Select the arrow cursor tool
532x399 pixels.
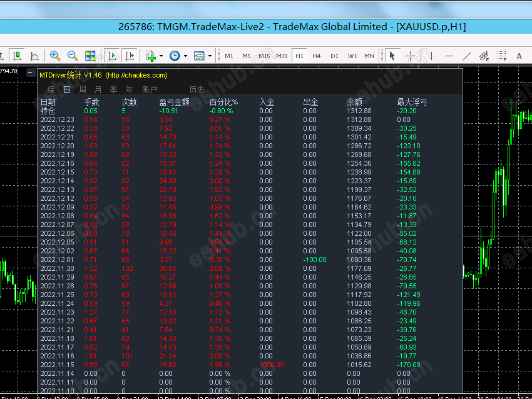392,55
